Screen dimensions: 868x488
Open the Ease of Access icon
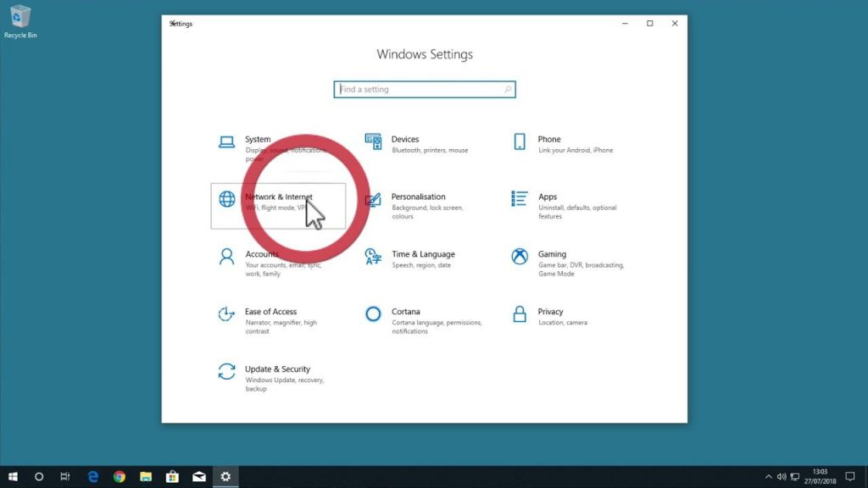225,314
